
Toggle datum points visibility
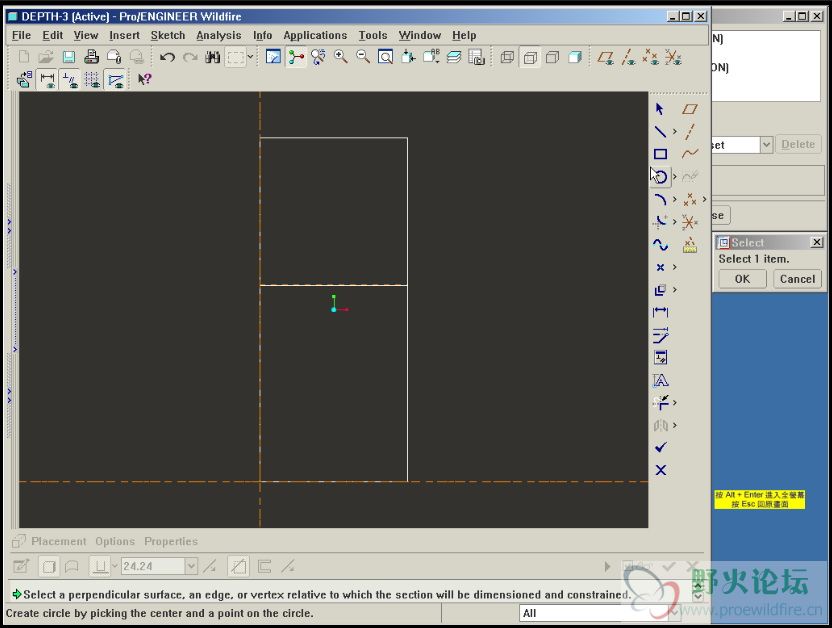click(x=651, y=57)
